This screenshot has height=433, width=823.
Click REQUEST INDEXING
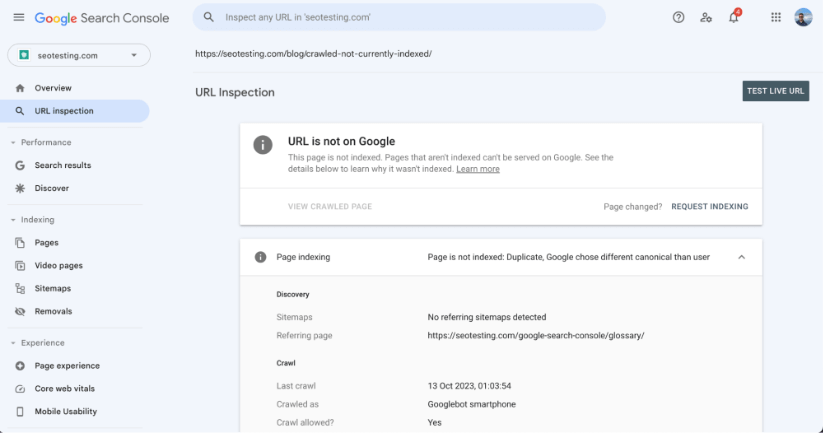pyautogui.click(x=710, y=207)
